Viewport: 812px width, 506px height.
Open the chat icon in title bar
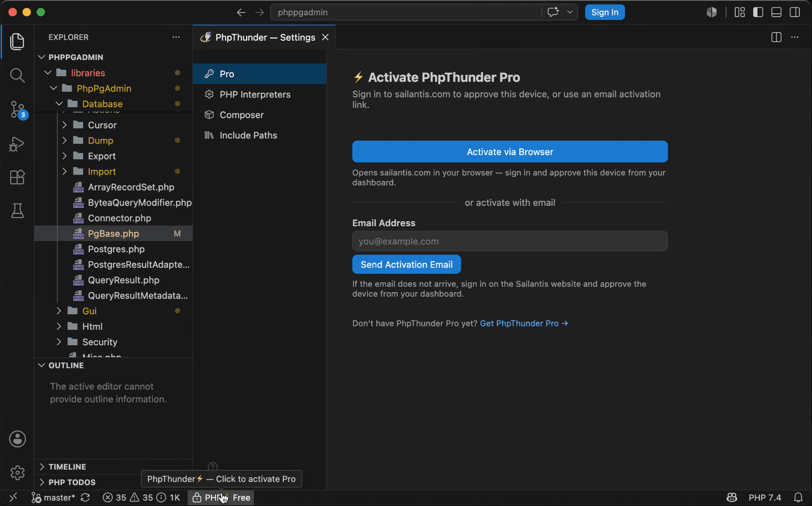click(553, 12)
